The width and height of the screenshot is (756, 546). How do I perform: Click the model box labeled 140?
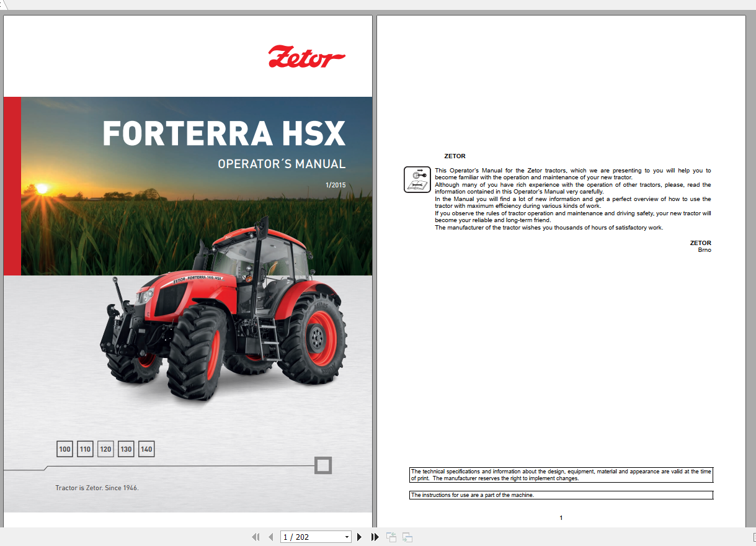click(146, 449)
